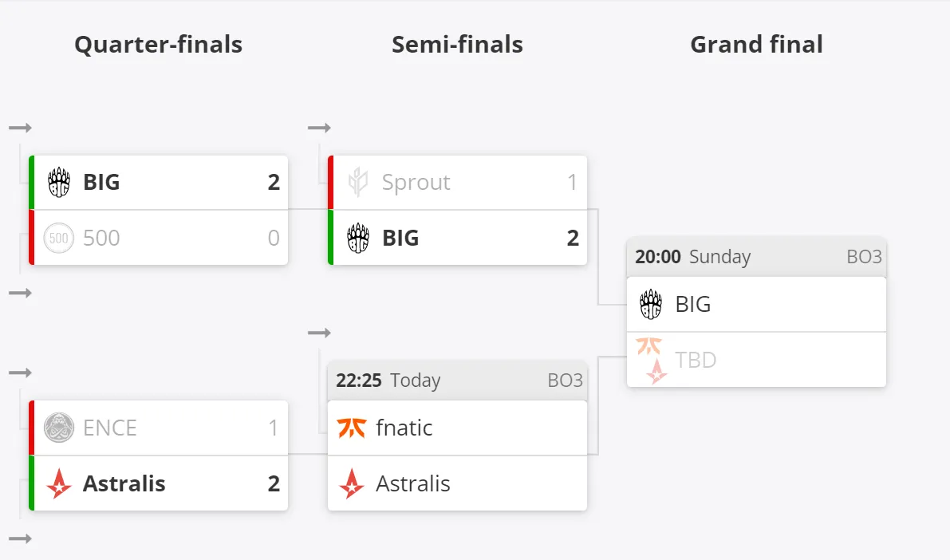
Task: Select the TBD slot in grand final
Action: (757, 360)
